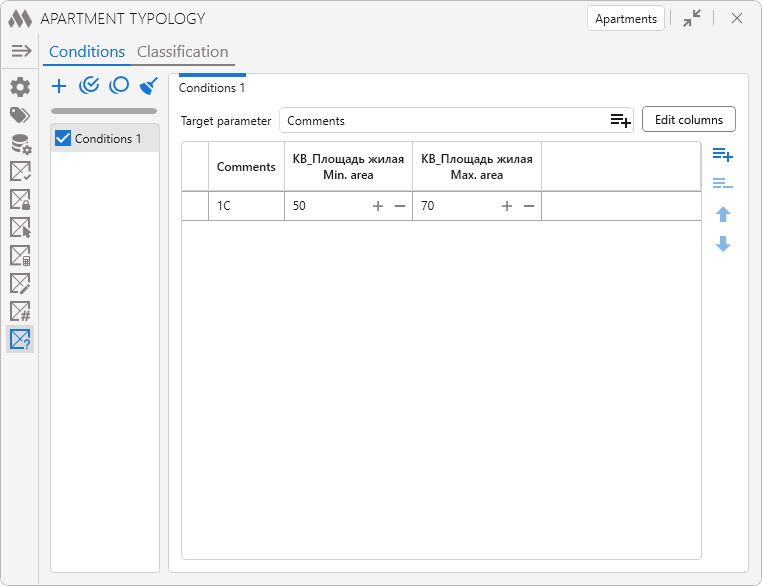Image resolution: width=762 pixels, height=586 pixels.
Task: Click the Edit columns button
Action: [688, 120]
